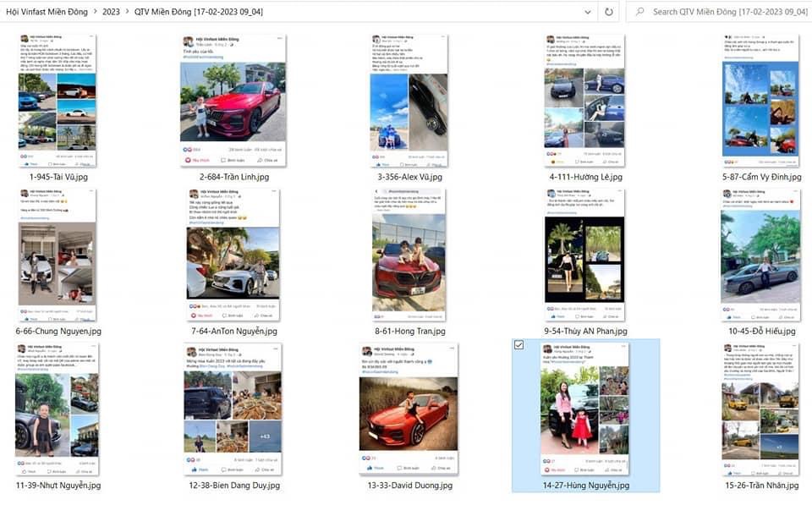Click the 10-45-Đỗ Hiếu.jpg thumbnail

[x=759, y=254]
